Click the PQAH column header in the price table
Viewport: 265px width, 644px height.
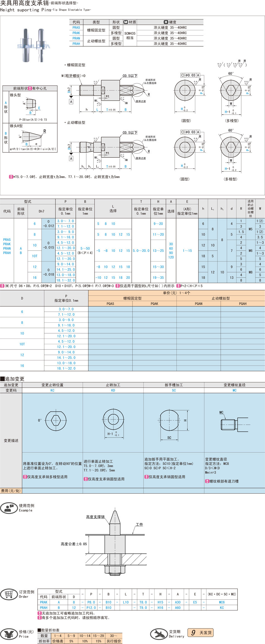[243, 304]
